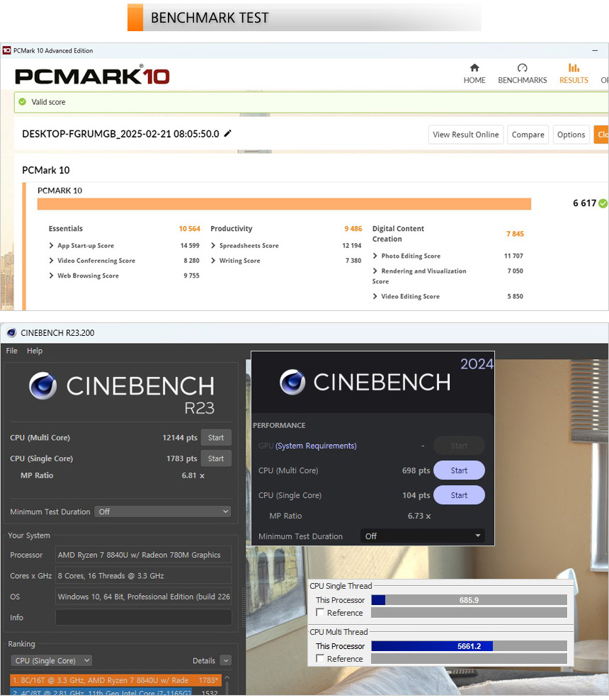The height and width of the screenshot is (700, 609).
Task: Open the Help menu in Cinebench
Action: coord(35,351)
